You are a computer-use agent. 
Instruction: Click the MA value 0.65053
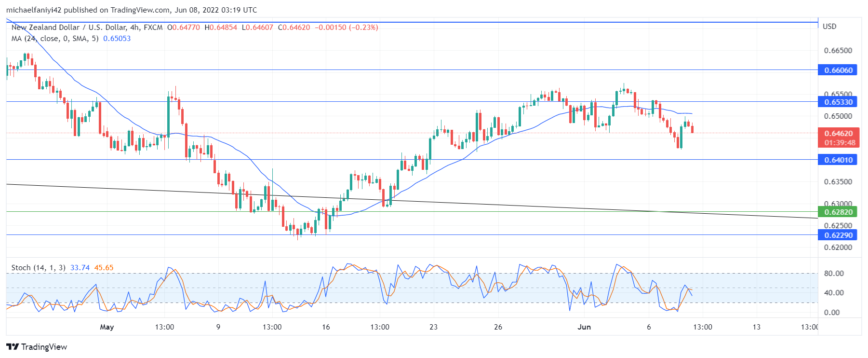117,39
